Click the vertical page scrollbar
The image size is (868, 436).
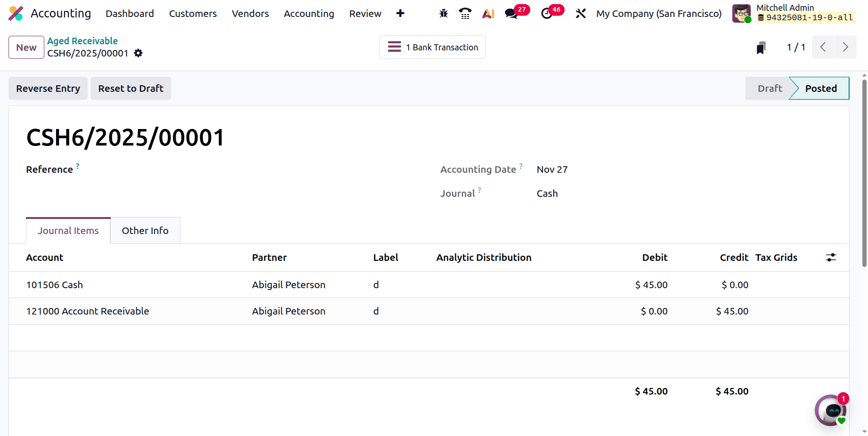coord(864,173)
